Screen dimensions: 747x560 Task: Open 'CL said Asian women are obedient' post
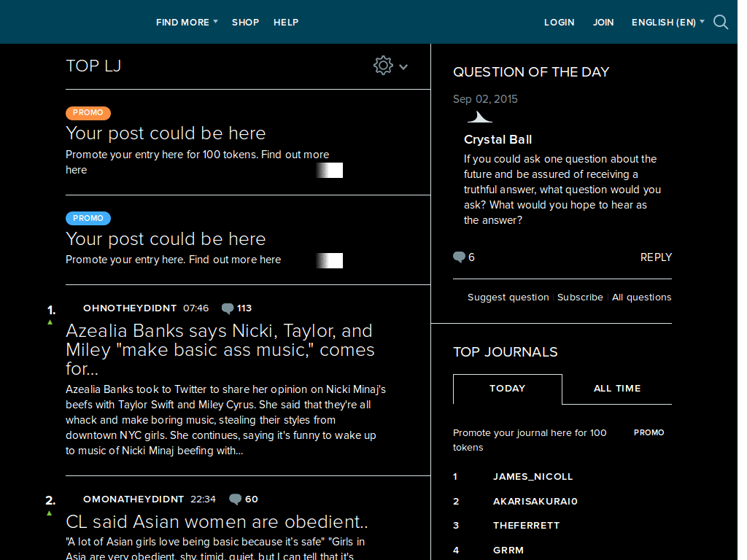(x=217, y=522)
